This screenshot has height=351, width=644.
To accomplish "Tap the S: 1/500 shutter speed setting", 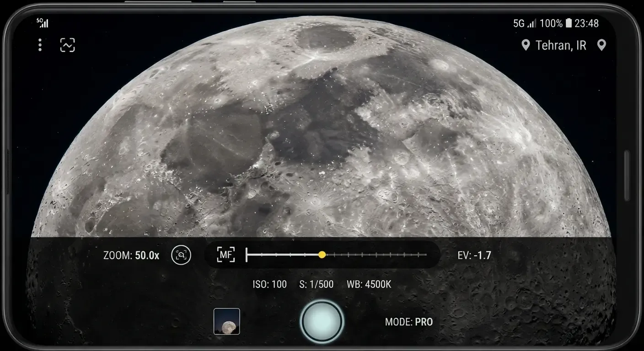I will pyautogui.click(x=317, y=284).
